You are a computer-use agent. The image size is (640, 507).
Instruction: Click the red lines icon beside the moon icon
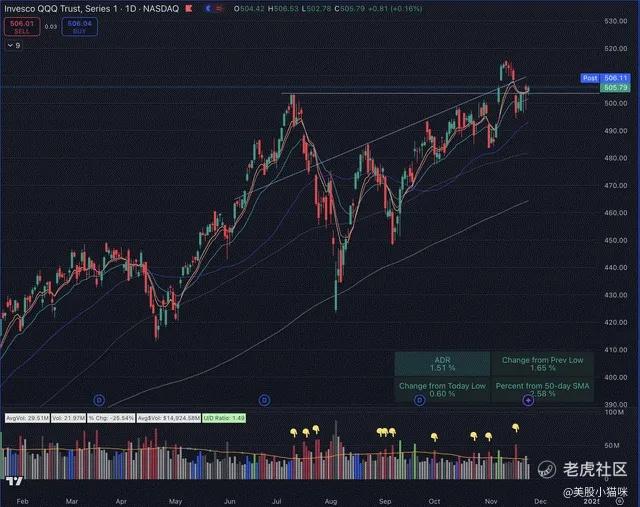click(x=219, y=9)
